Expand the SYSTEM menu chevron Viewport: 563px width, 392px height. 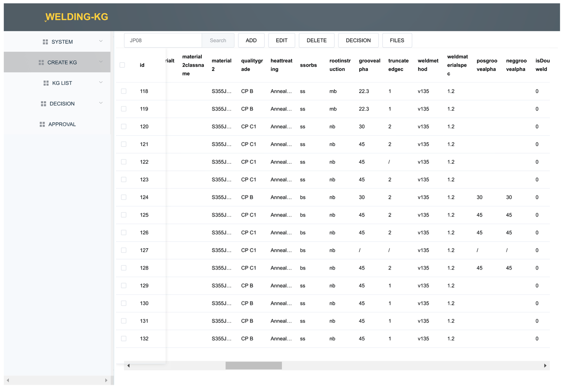coord(101,41)
